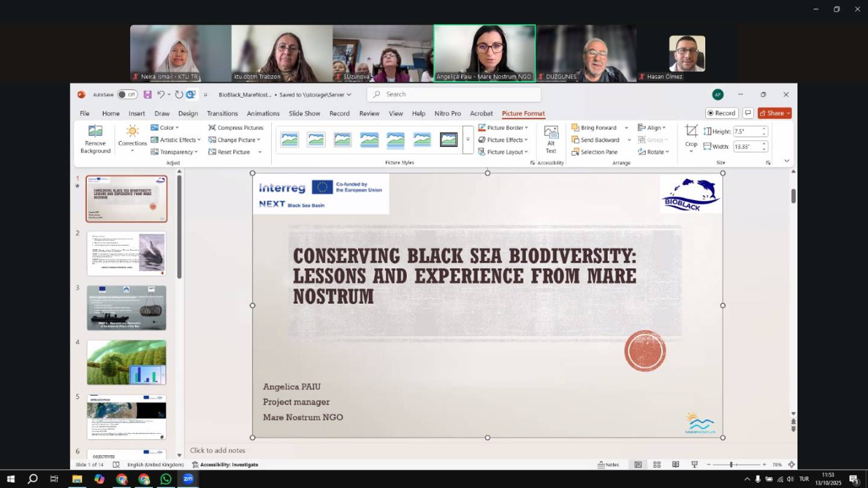
Task: Click the Remove Background icon
Action: click(95, 132)
